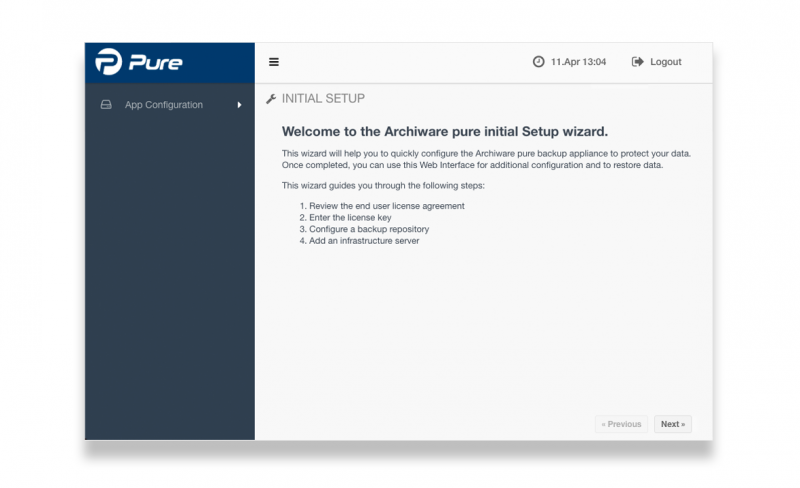Toggle the hamburger menu icon
Screen dimensions: 800x488
(x=274, y=62)
